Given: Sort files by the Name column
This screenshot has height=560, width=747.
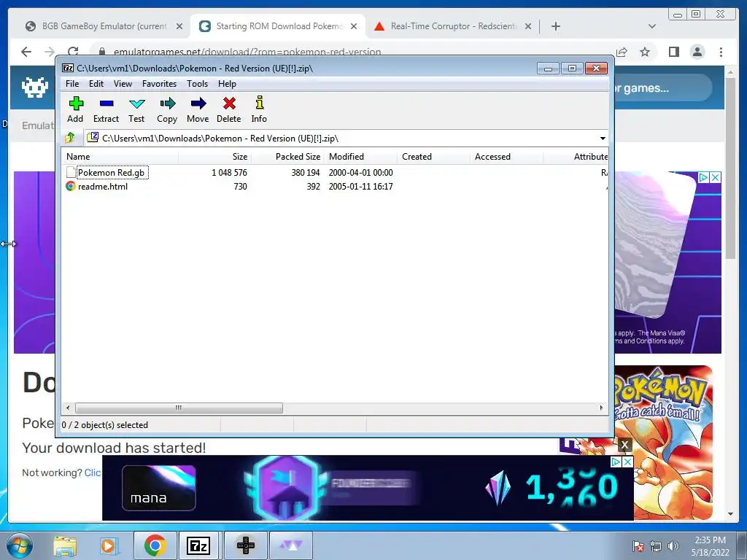Looking at the screenshot, I should pyautogui.click(x=120, y=157).
